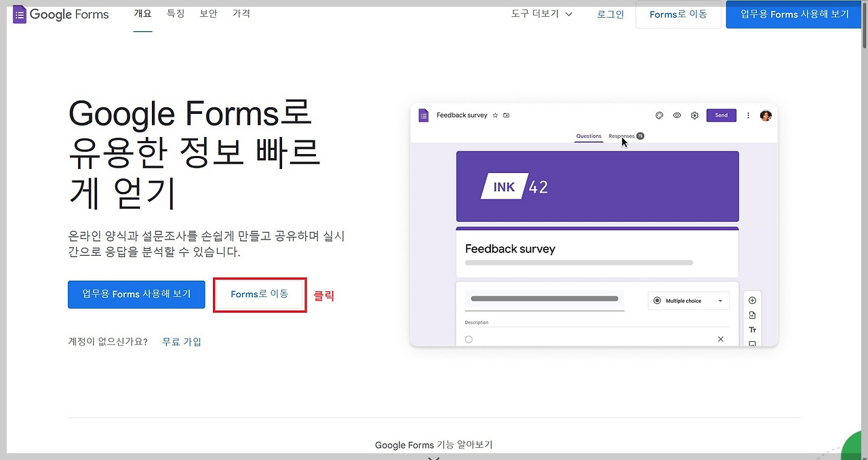Click the Google Forms purple document icon in the preview
Viewport: 868px width, 460px height.
click(424, 115)
